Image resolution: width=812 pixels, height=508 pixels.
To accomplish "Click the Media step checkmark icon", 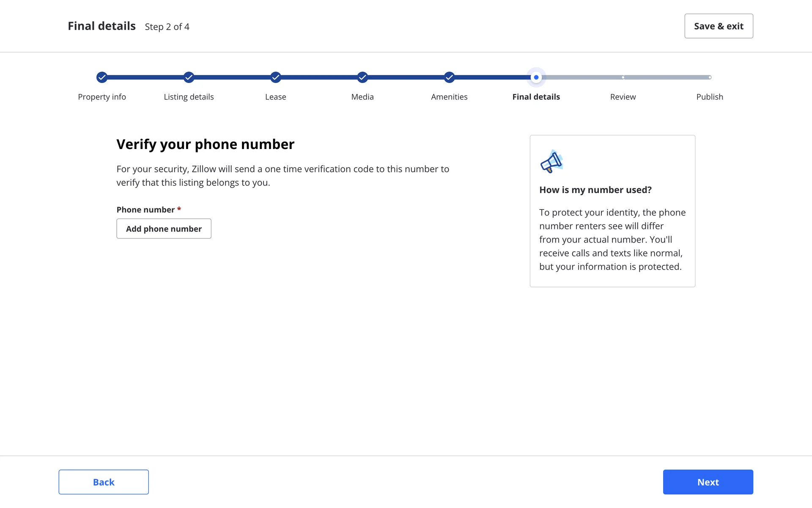I will [x=362, y=77].
